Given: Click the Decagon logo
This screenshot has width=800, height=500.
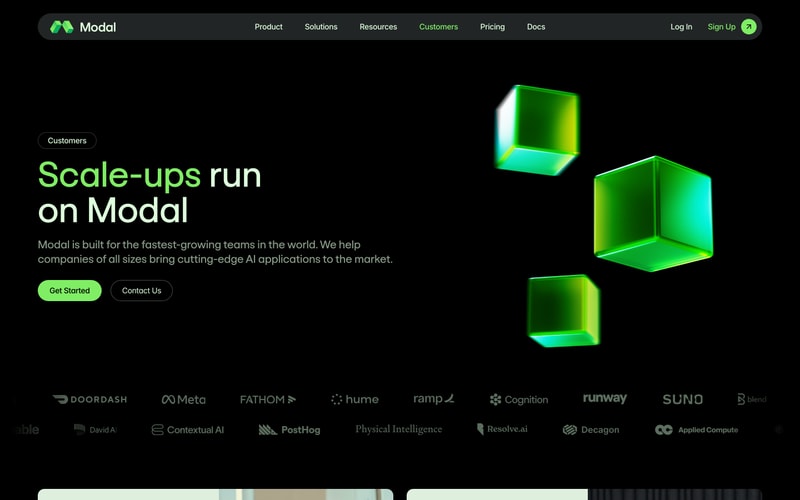Looking at the screenshot, I should pos(591,430).
